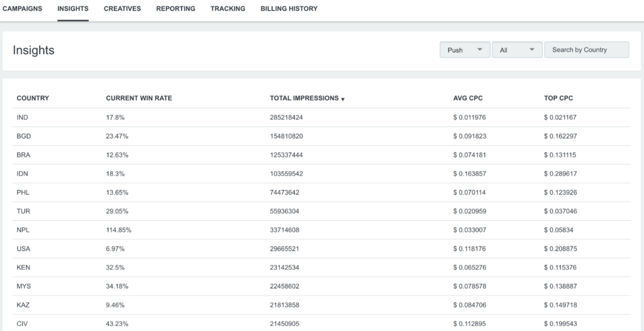Click the Search by Country field

[587, 50]
